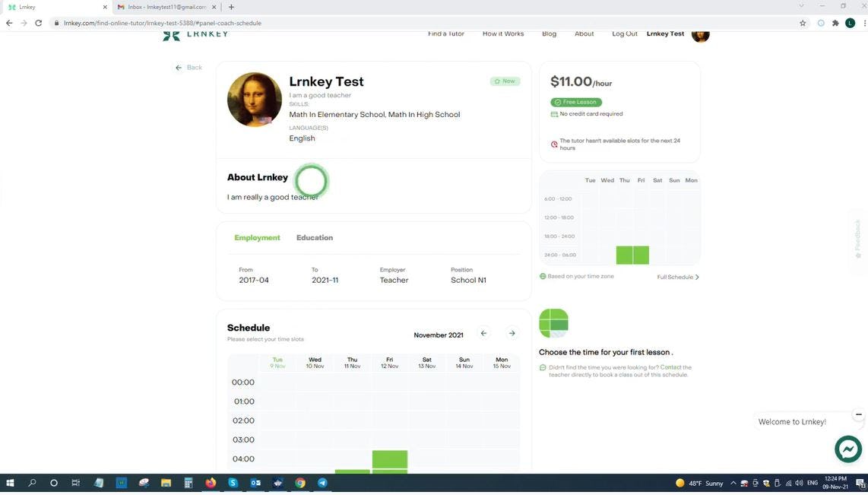Click the Free Lesson badge

(x=575, y=103)
